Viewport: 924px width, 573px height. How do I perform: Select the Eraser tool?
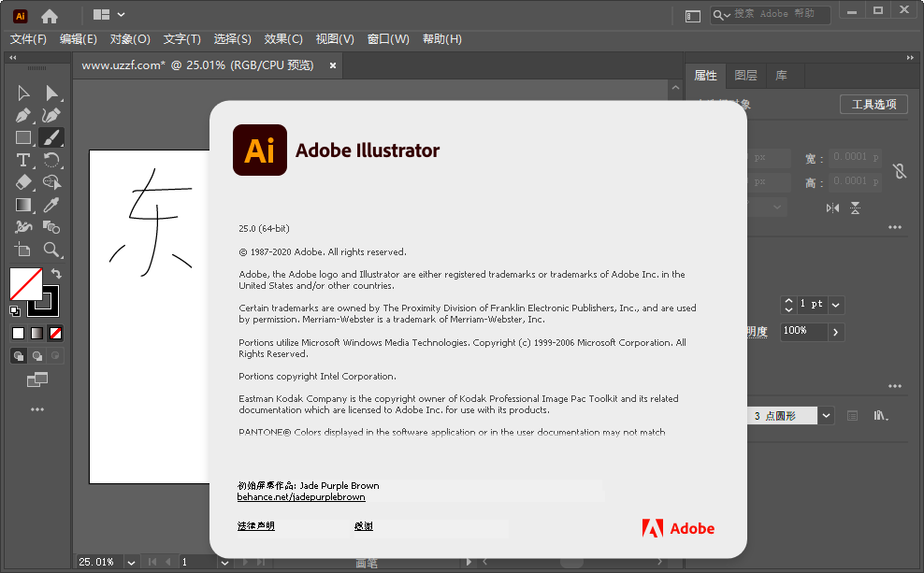[23, 182]
